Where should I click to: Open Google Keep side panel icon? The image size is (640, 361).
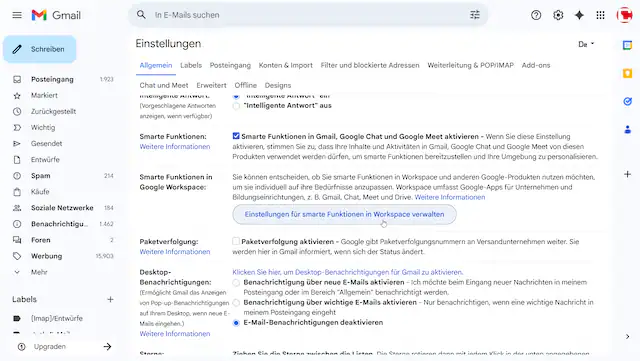627,74
